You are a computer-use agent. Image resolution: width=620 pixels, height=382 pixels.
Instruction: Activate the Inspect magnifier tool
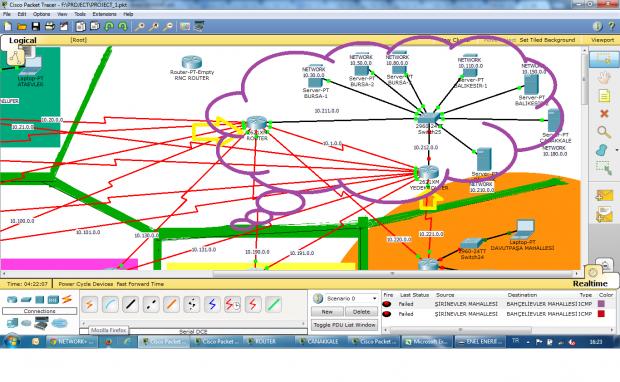(x=604, y=132)
